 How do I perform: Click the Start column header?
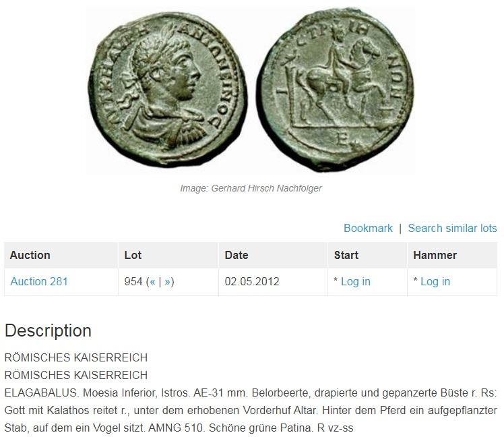(346, 255)
